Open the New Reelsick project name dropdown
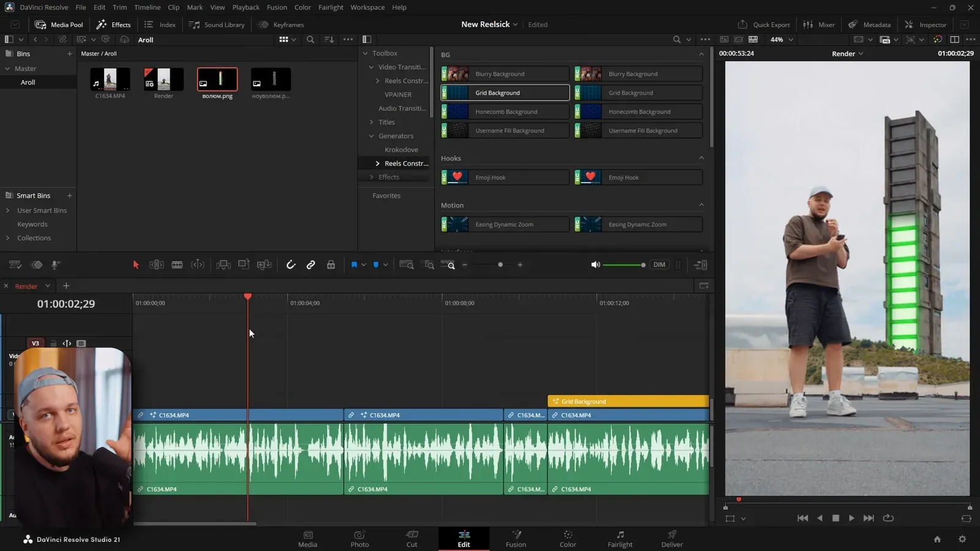Screen dimensions: 980x551 [x=489, y=24]
